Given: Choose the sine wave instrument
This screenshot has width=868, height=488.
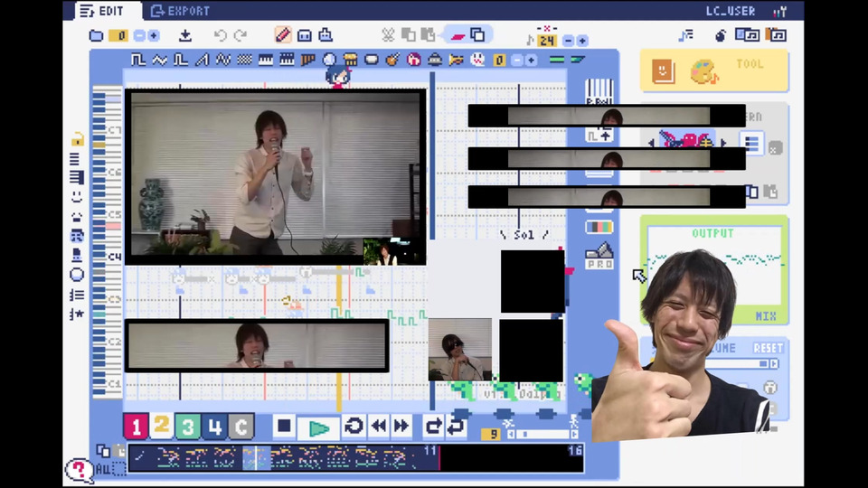Looking at the screenshot, I should [159, 60].
